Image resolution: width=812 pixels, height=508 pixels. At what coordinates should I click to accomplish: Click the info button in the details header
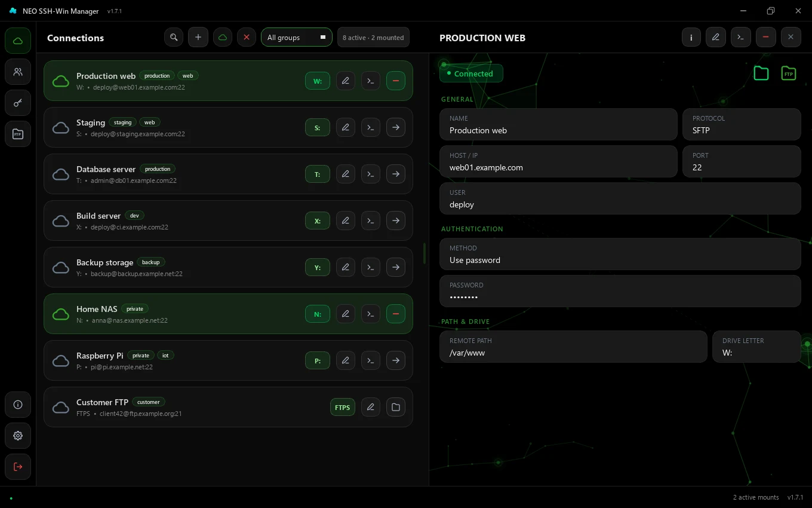(691, 37)
